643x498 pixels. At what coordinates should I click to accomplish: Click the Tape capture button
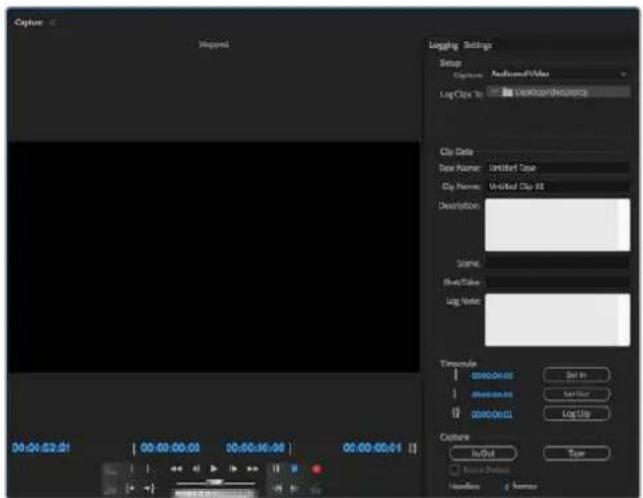click(x=577, y=453)
